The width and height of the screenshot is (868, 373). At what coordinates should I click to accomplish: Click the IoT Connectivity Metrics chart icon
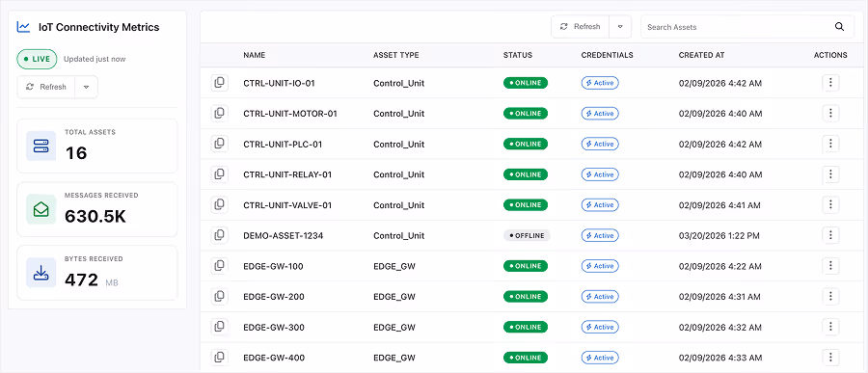click(23, 27)
